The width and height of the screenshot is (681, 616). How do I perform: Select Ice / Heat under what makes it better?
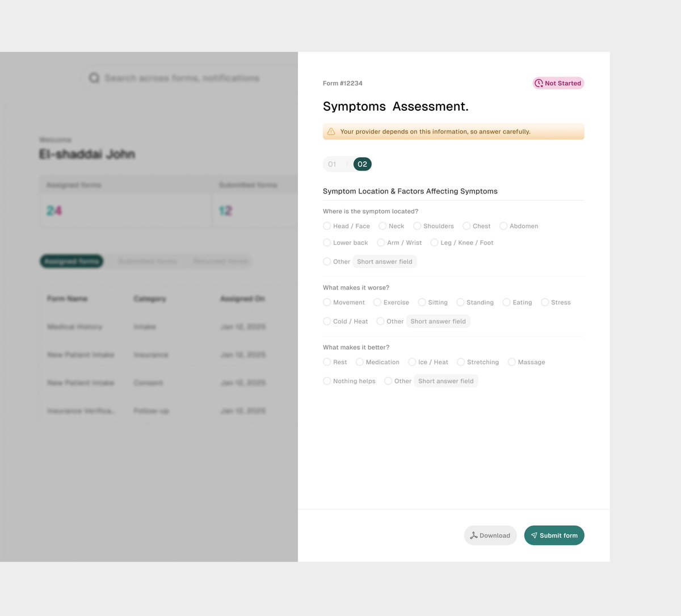point(412,362)
